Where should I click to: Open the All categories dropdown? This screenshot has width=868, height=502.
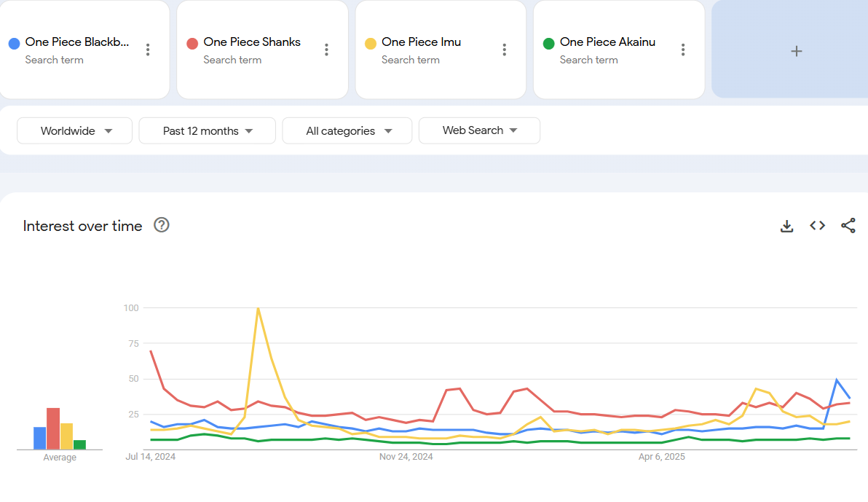pos(347,130)
